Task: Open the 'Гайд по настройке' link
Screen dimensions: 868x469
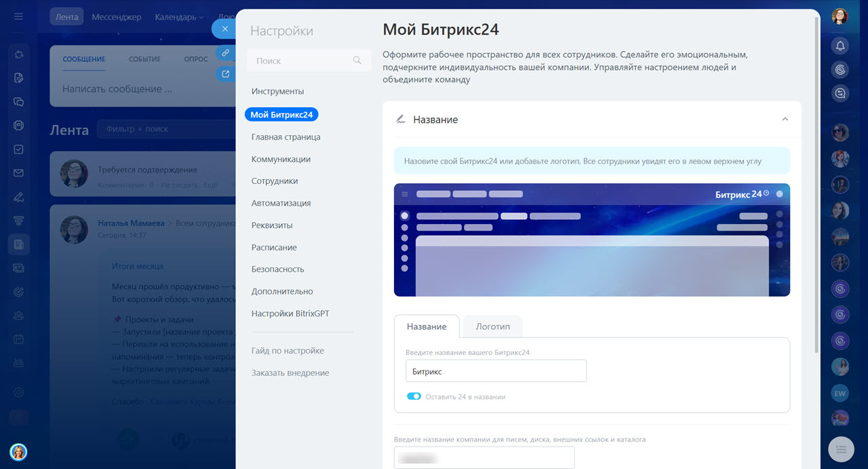Action: pos(288,351)
